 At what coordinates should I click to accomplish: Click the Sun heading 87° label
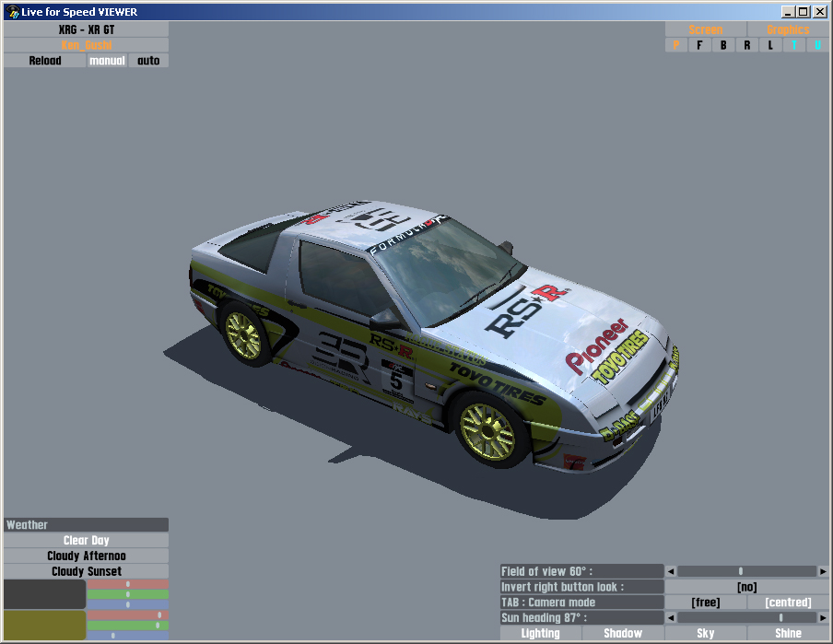point(581,617)
